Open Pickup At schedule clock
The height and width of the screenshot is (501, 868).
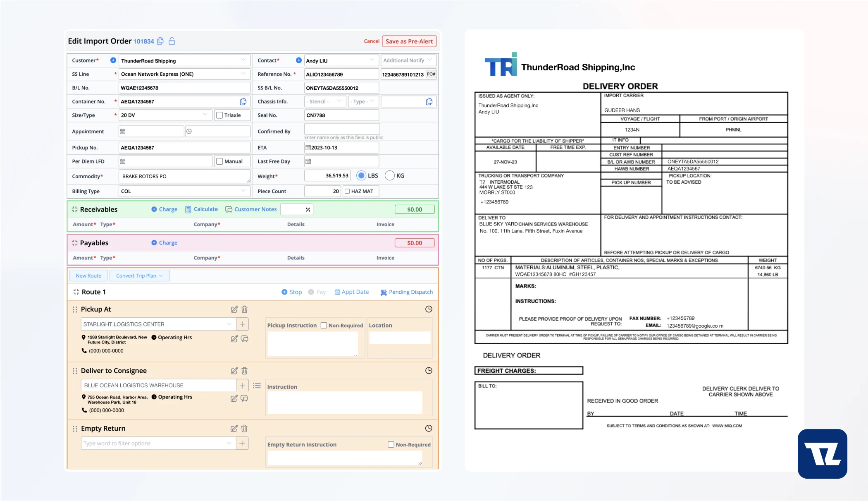coord(429,309)
